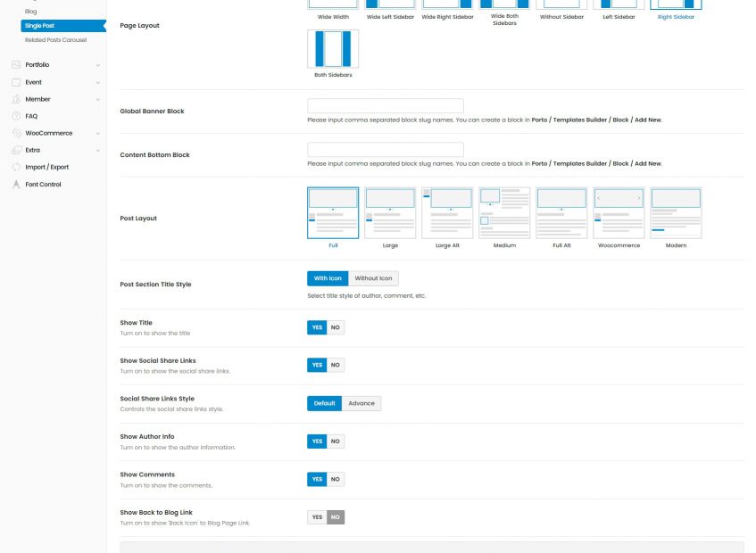Click the FAQ question mark icon
The width and height of the screenshot is (756, 553).
click(16, 116)
